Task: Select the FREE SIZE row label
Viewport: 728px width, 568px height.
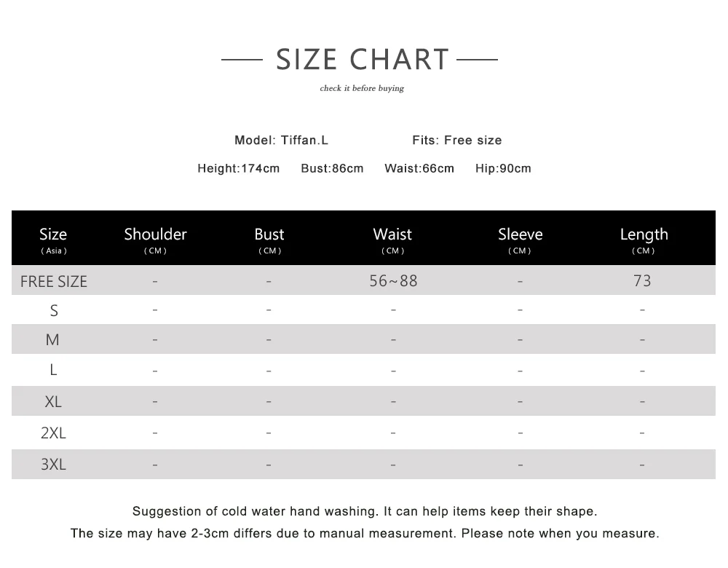Action: coord(54,281)
